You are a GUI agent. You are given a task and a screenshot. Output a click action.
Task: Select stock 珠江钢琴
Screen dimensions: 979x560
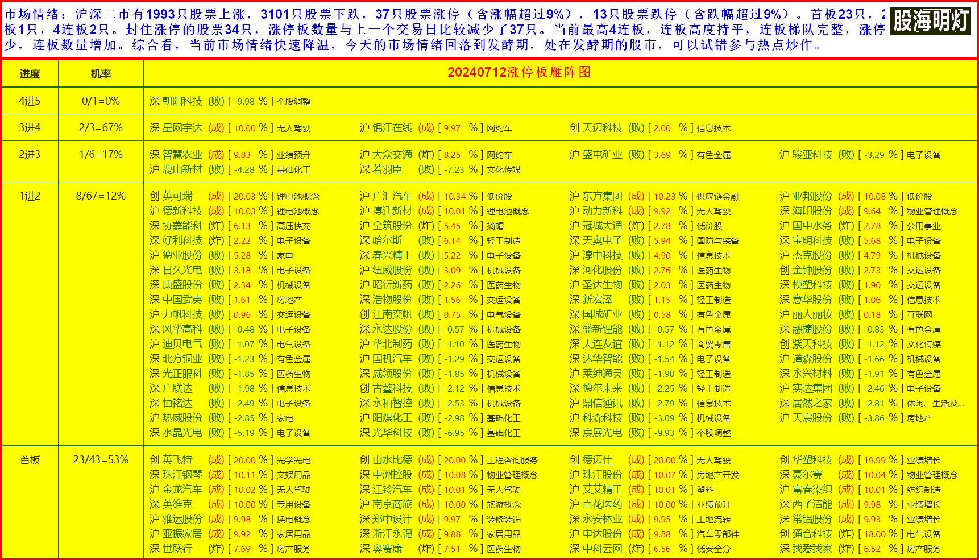click(x=182, y=475)
